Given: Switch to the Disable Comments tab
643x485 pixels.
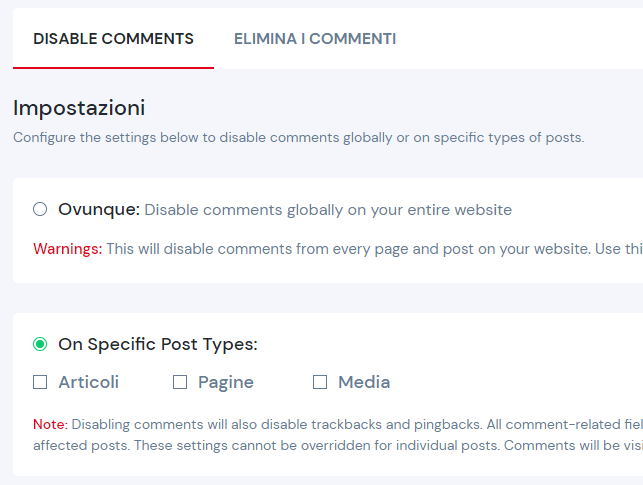Looking at the screenshot, I should (113, 39).
